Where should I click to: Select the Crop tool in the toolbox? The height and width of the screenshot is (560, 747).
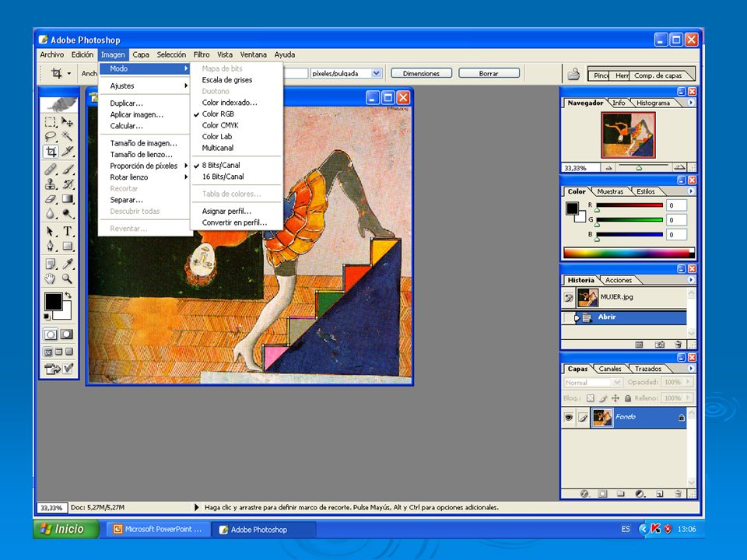51,152
